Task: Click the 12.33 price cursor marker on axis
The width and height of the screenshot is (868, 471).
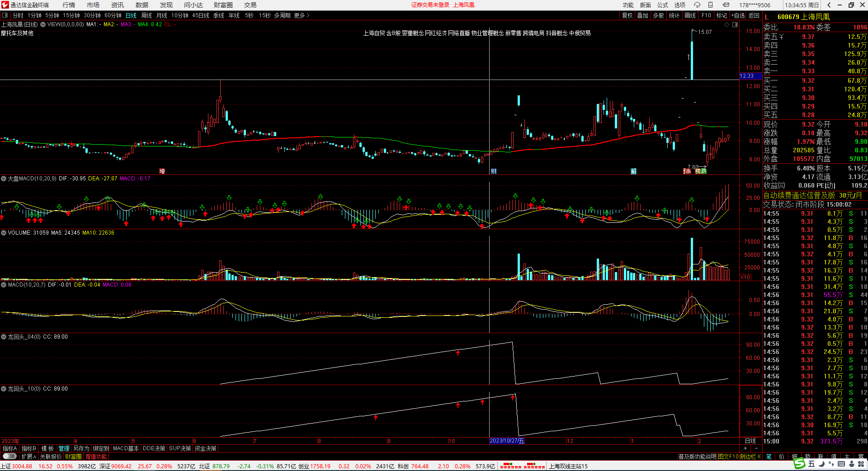Action: 750,76
